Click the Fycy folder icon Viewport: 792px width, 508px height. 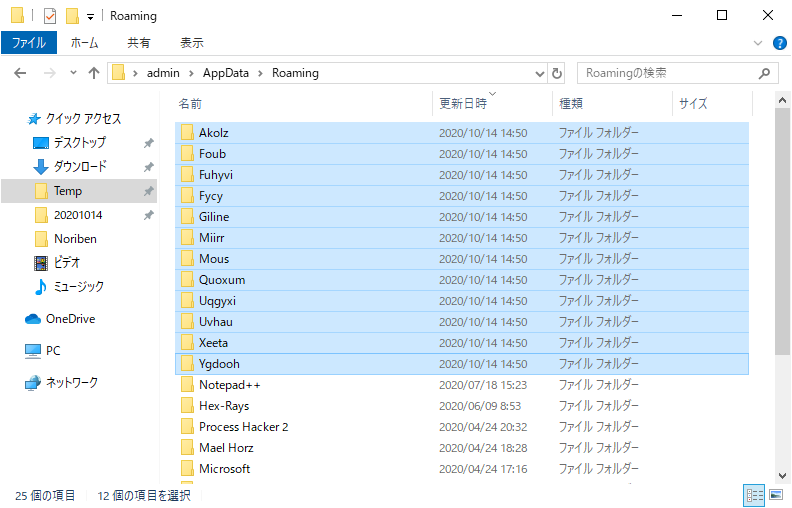click(x=187, y=196)
